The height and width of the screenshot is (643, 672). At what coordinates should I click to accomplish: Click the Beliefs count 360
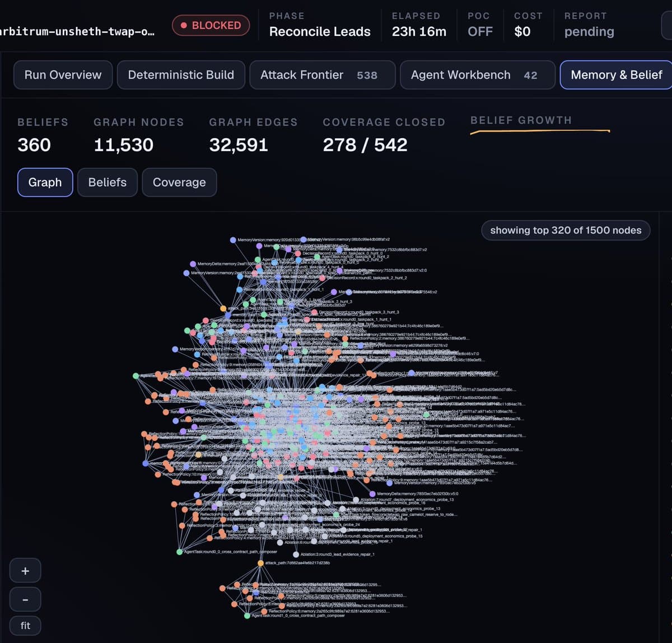pos(34,145)
